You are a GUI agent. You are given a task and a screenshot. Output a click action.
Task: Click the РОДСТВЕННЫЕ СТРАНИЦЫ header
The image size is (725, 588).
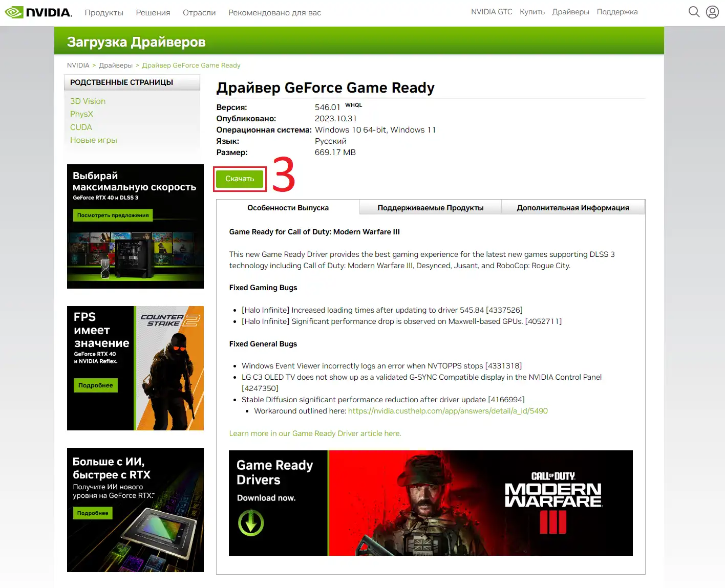click(122, 82)
